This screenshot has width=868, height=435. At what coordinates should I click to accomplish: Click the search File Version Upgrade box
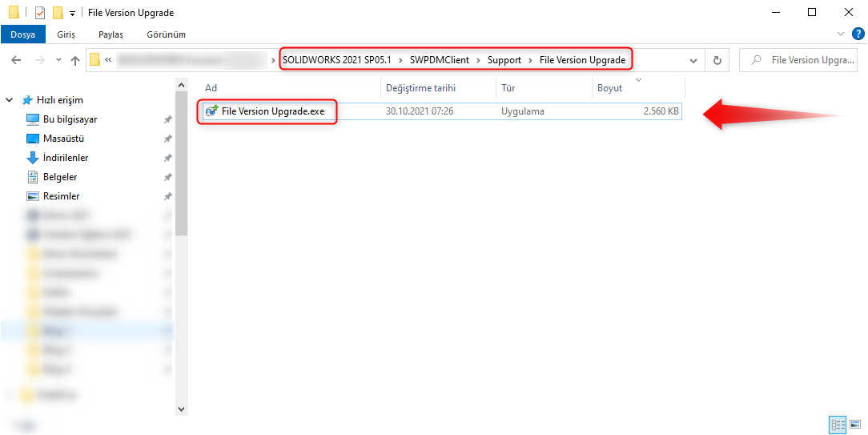800,60
